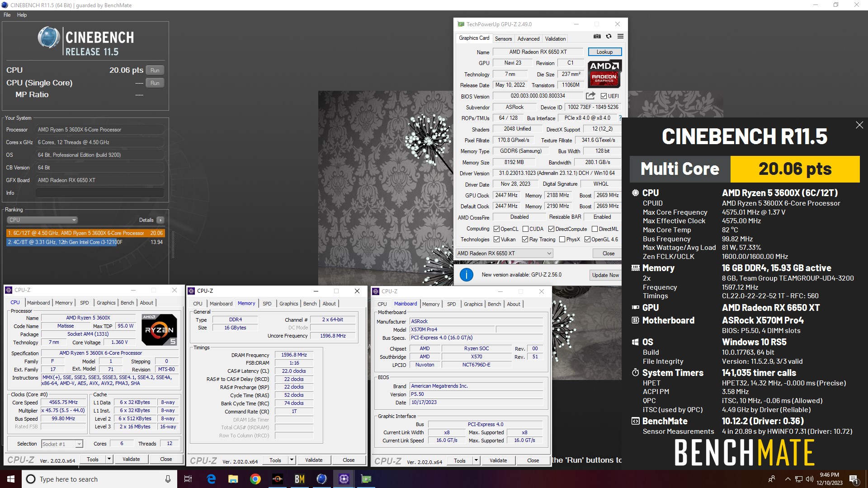Image resolution: width=868 pixels, height=488 pixels.
Task: Show hidden system tray icons
Action: 788,479
